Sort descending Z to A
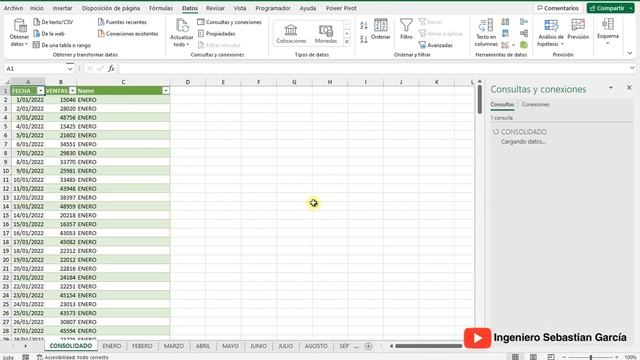The width and height of the screenshot is (640, 360). pyautogui.click(x=364, y=39)
